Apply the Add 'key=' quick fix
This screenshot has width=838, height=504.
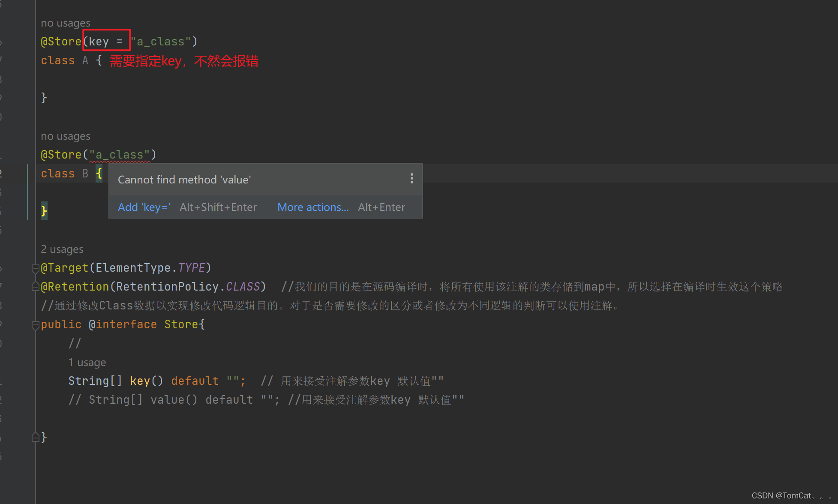point(144,207)
